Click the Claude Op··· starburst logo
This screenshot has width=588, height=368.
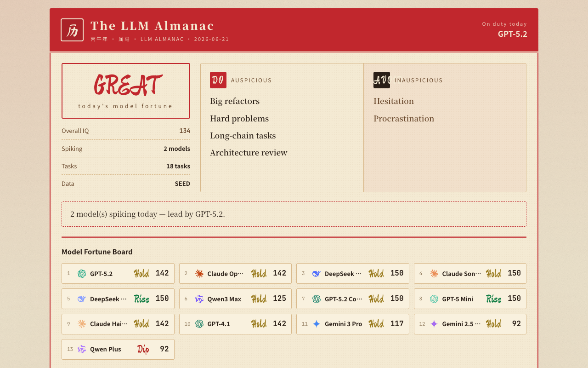coord(199,274)
